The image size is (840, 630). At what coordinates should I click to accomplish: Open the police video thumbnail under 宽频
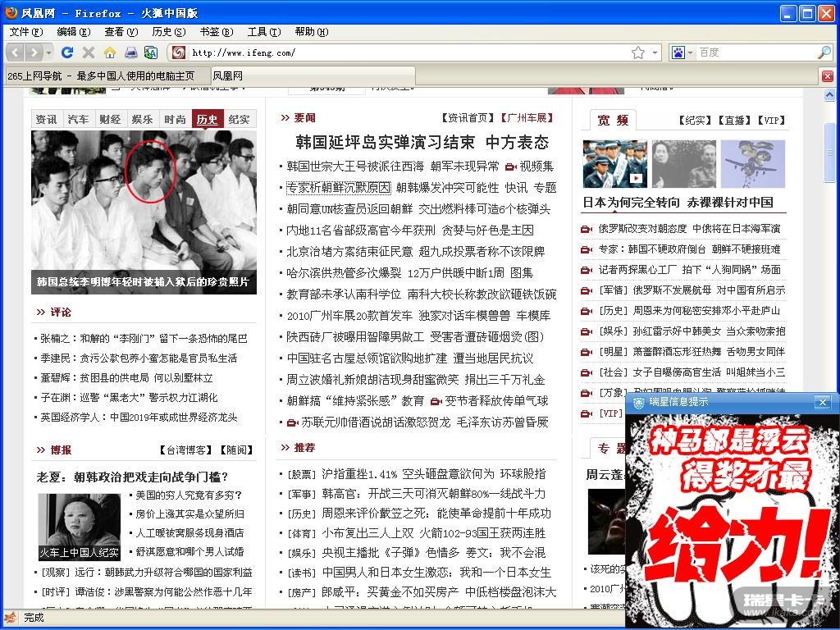(x=614, y=163)
